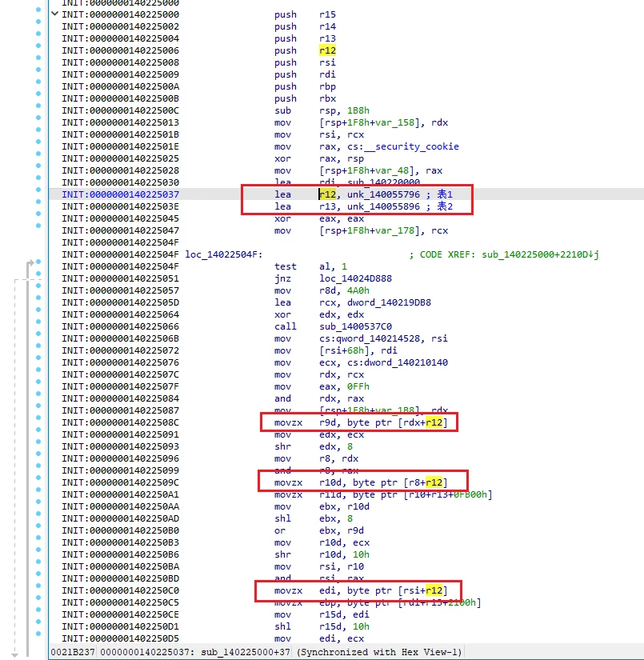Open table unk_140055896 reference
The height and width of the screenshot is (660, 644).
(x=383, y=206)
